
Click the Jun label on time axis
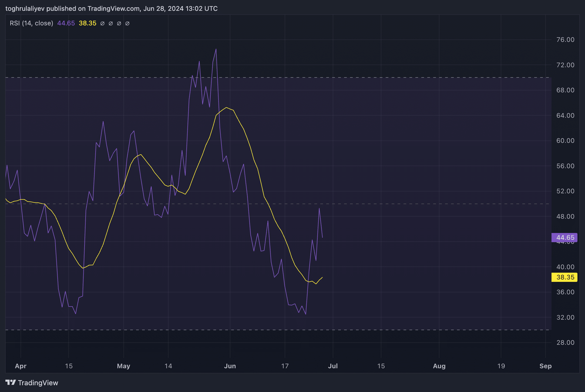230,366
